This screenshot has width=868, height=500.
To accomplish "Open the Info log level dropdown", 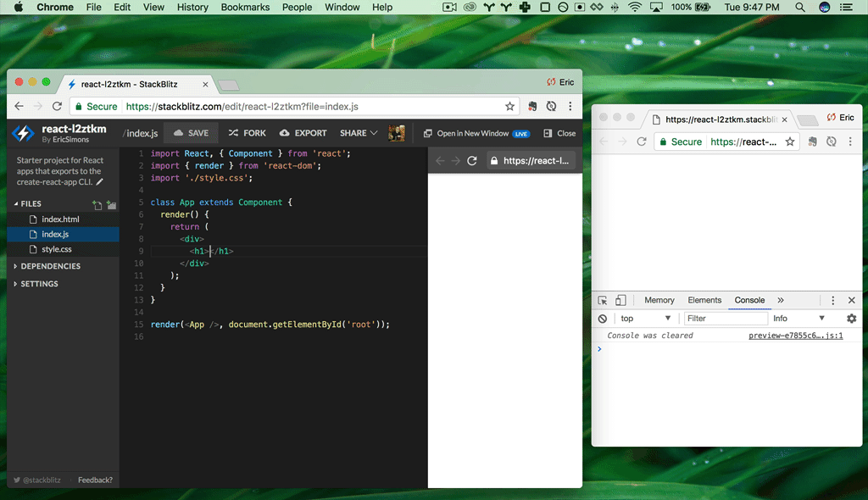I will coord(798,319).
